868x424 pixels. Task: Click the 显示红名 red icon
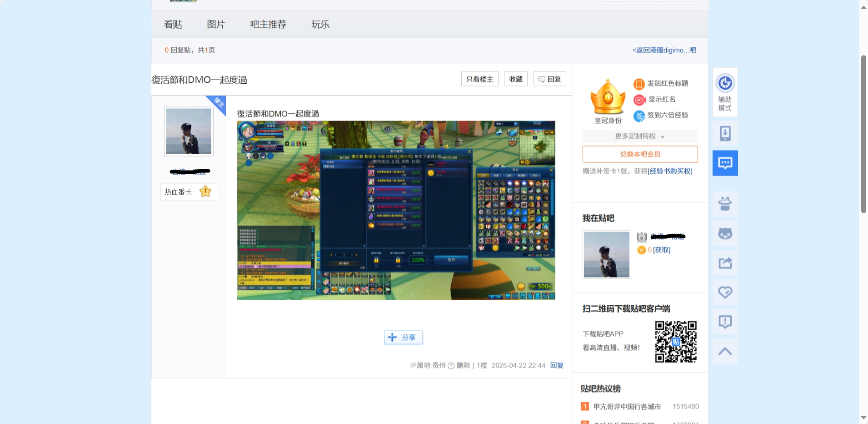tap(639, 100)
